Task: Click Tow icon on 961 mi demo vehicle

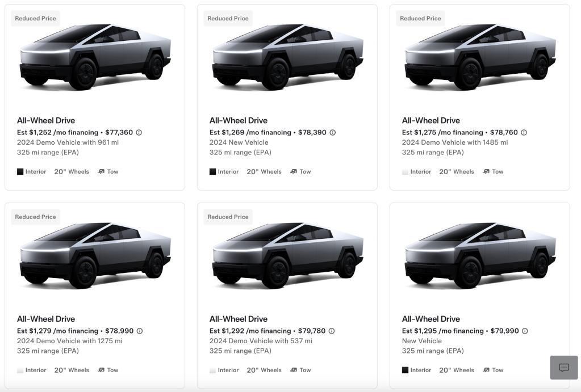Action: click(x=101, y=172)
